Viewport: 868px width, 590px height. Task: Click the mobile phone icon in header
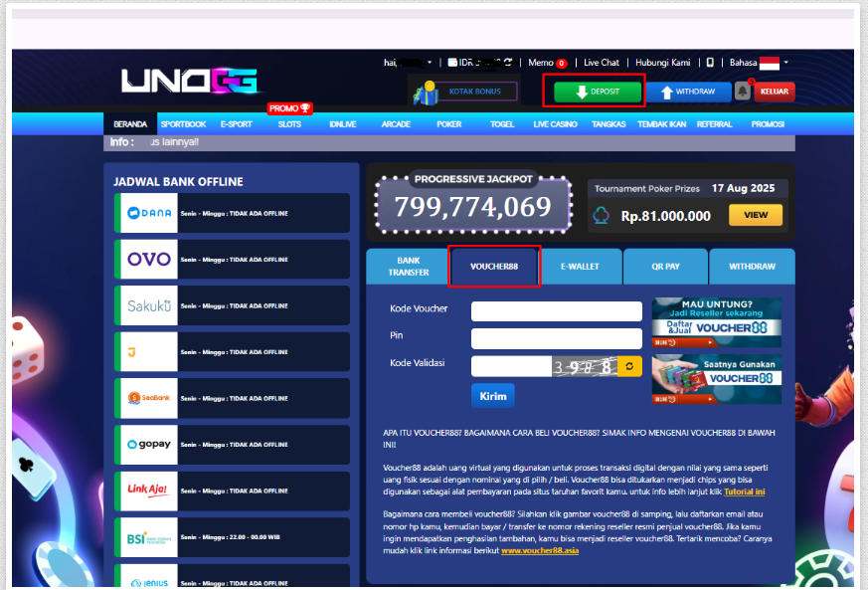(x=710, y=63)
